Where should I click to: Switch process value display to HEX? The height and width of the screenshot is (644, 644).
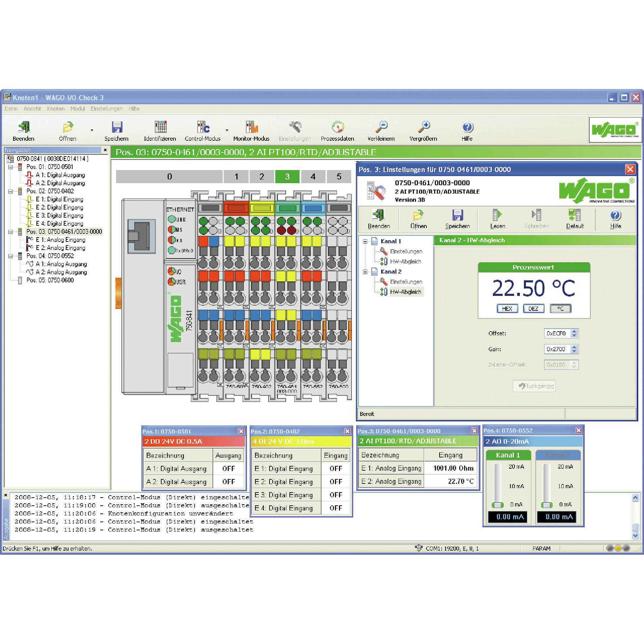point(507,308)
